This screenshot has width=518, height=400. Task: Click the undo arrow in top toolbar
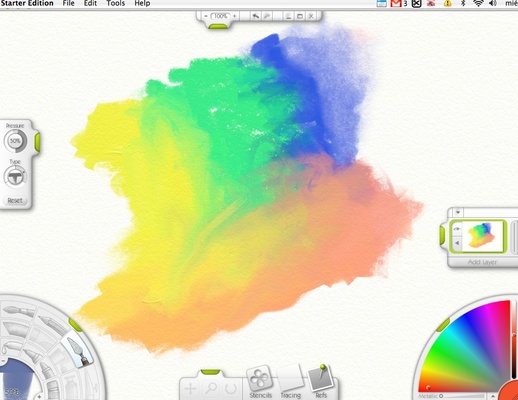click(256, 16)
